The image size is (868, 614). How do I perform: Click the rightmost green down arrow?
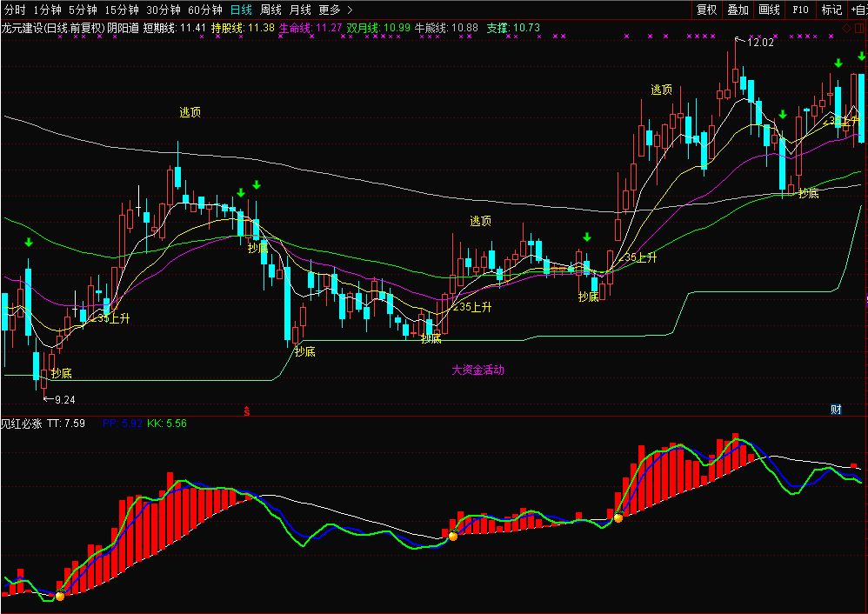coord(862,56)
